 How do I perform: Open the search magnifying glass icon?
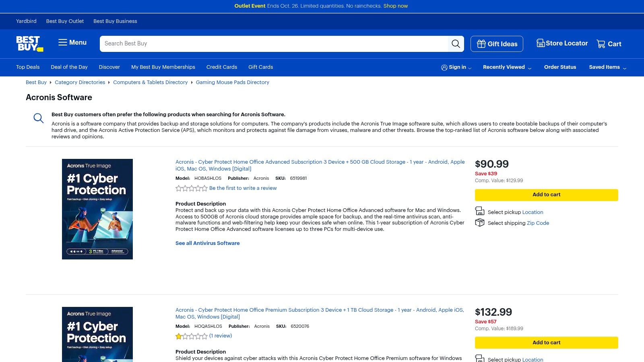click(x=456, y=43)
